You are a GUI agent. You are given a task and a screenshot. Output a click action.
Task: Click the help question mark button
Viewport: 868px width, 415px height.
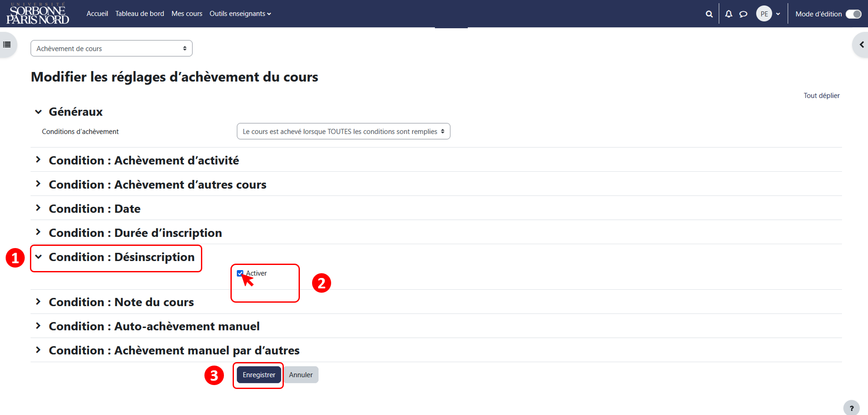tap(852, 408)
